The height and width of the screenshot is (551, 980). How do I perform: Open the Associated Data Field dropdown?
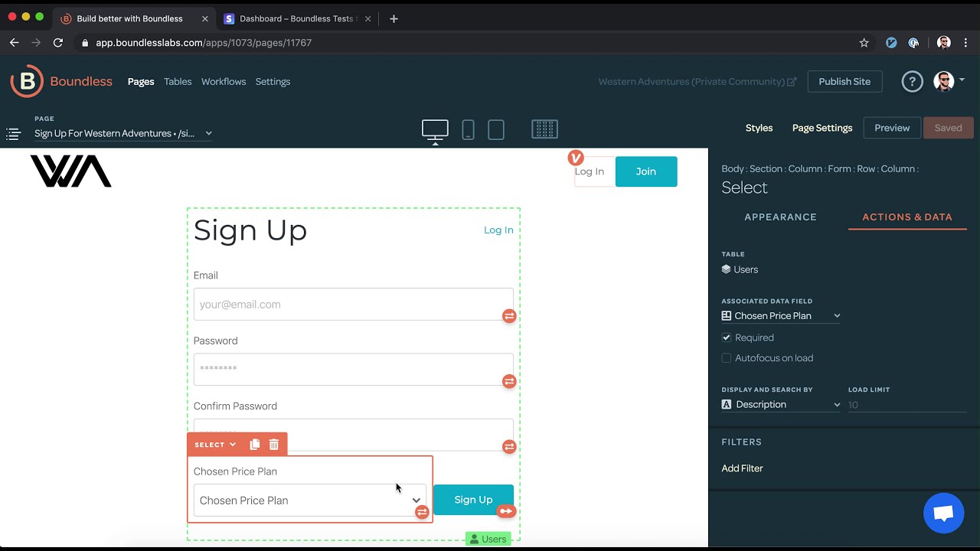[781, 316]
